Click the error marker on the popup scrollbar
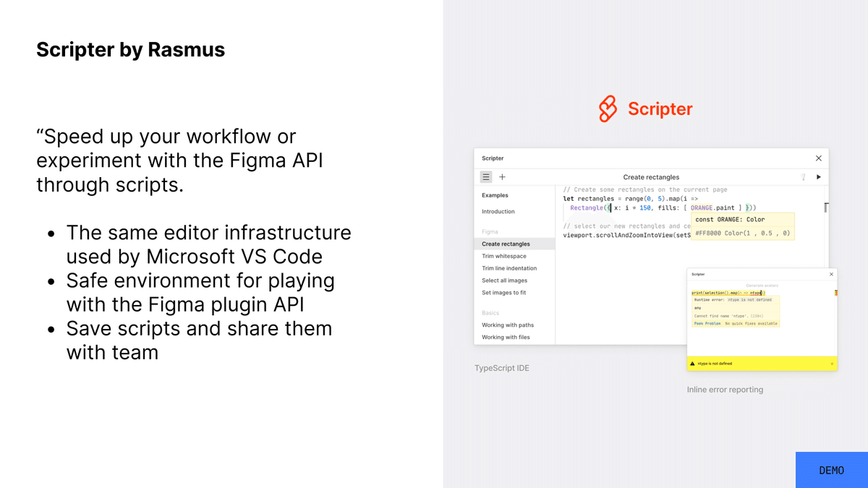Screen dimensions: 868x488 pyautogui.click(x=836, y=292)
